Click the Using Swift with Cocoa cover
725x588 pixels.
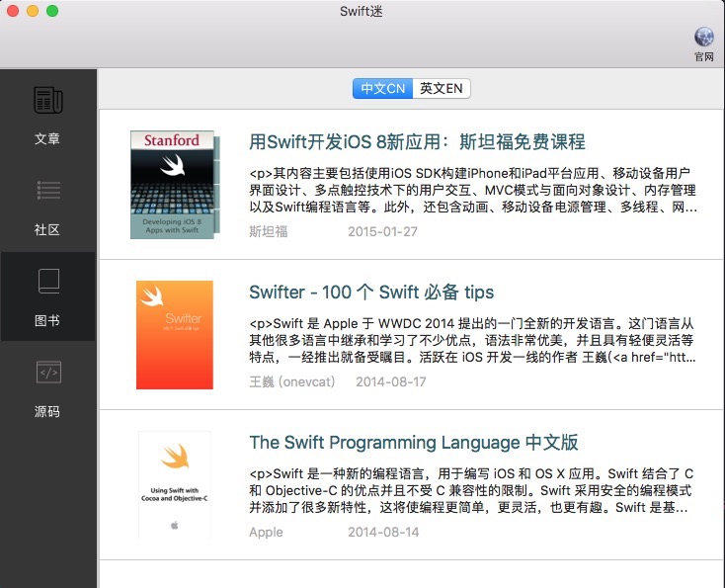point(174,485)
